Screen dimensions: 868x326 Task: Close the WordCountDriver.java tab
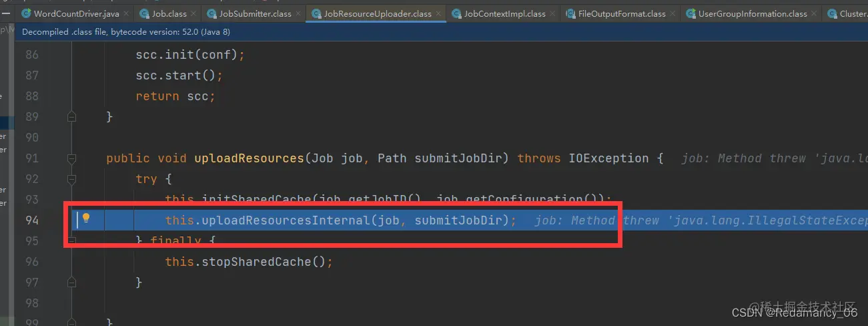click(x=127, y=13)
